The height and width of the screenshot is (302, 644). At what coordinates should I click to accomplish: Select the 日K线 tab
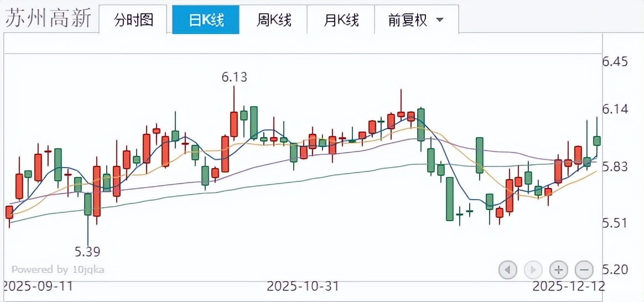[206, 20]
